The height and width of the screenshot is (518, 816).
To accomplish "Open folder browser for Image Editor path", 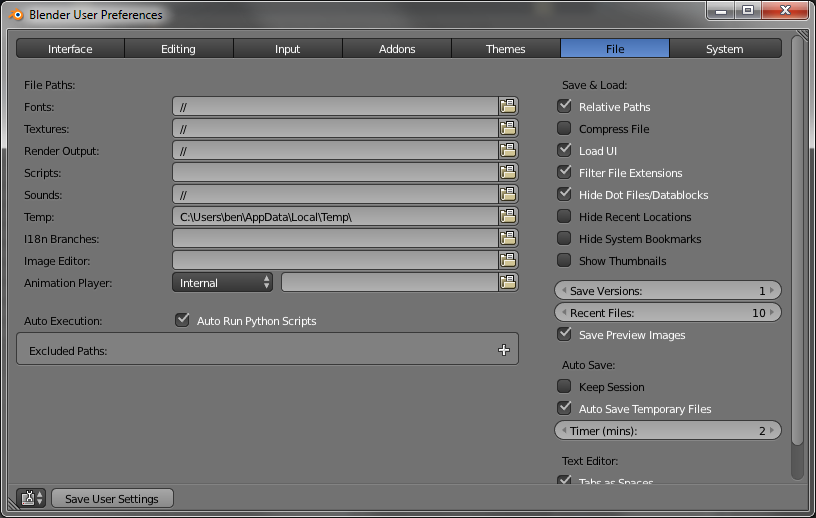I will [x=508, y=260].
